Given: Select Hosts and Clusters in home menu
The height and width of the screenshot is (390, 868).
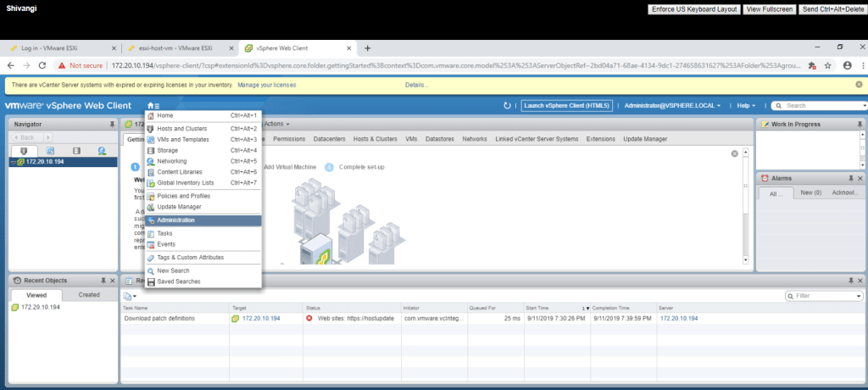Looking at the screenshot, I should pos(181,129).
